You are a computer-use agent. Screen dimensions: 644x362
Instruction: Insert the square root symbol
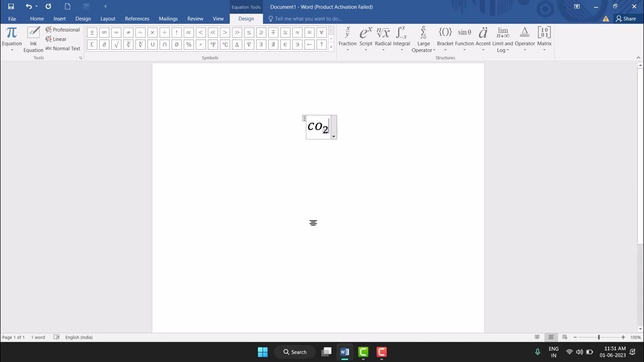pyautogui.click(x=116, y=44)
